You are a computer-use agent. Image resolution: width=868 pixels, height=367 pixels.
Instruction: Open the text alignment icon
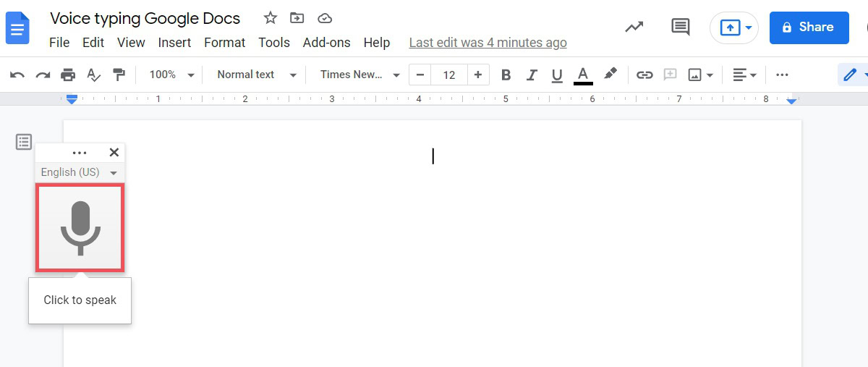[x=739, y=75]
